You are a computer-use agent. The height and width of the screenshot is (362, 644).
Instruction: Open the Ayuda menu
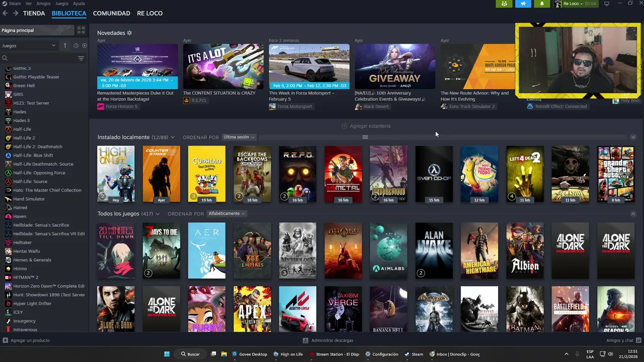click(x=79, y=4)
